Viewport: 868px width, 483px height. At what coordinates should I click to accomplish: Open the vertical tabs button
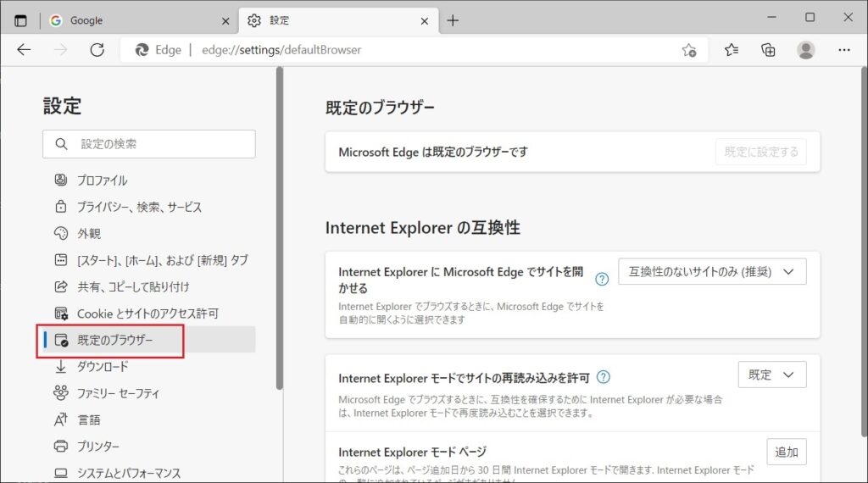pyautogui.click(x=20, y=21)
